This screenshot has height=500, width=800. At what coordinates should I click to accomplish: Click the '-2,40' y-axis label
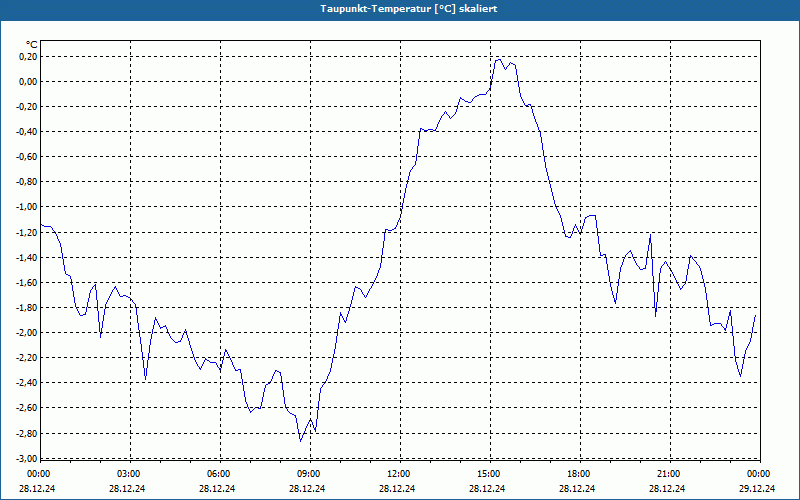pyautogui.click(x=28, y=383)
